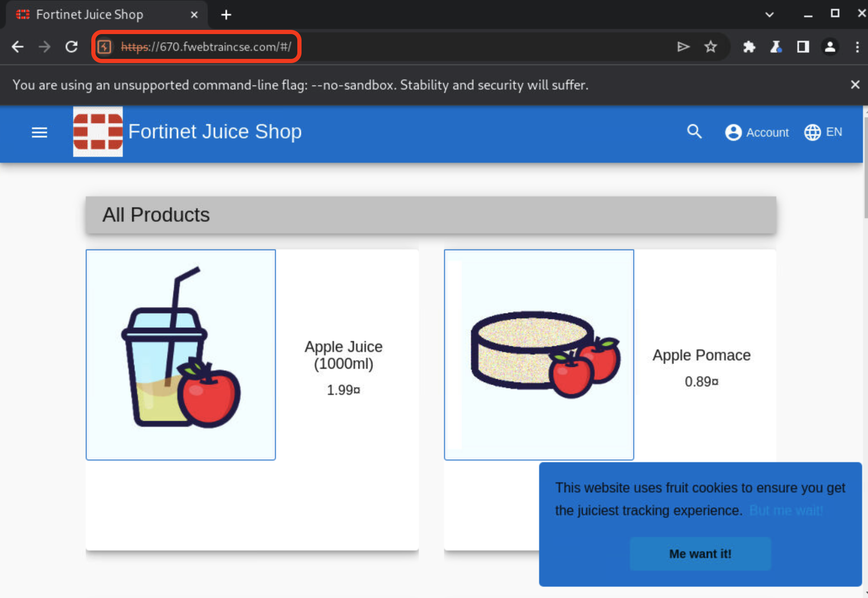
Task: Reload the page
Action: click(71, 47)
